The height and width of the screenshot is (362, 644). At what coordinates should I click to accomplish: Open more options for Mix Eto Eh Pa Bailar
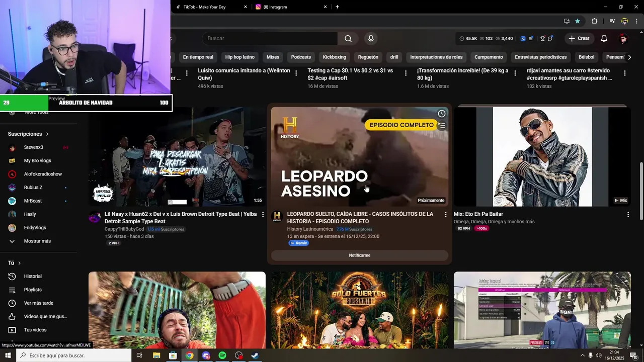point(628,215)
